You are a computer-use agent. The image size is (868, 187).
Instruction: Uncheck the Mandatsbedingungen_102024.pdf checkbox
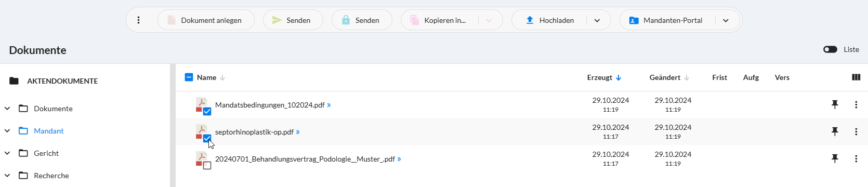pos(207,112)
